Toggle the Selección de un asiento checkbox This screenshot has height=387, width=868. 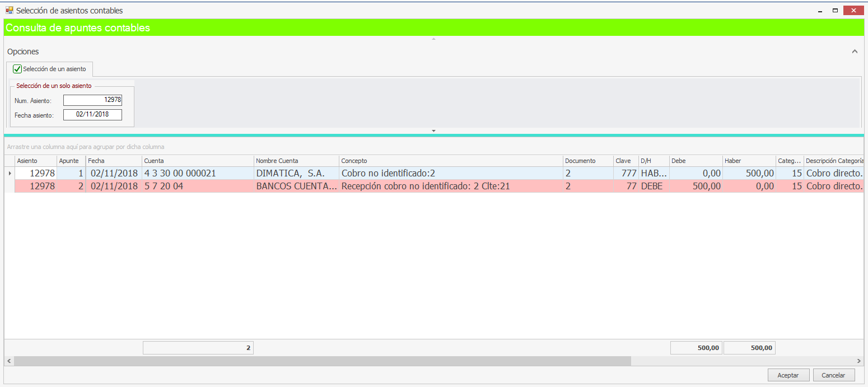pos(17,69)
